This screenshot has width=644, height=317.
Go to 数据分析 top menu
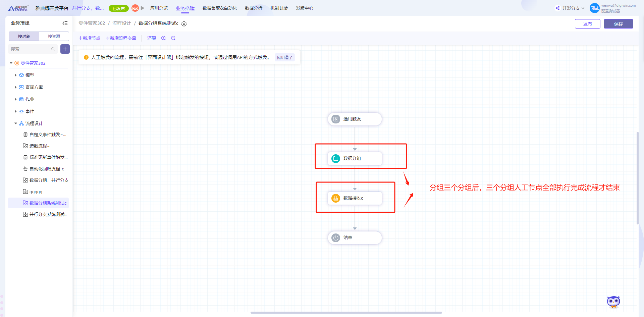pyautogui.click(x=254, y=8)
